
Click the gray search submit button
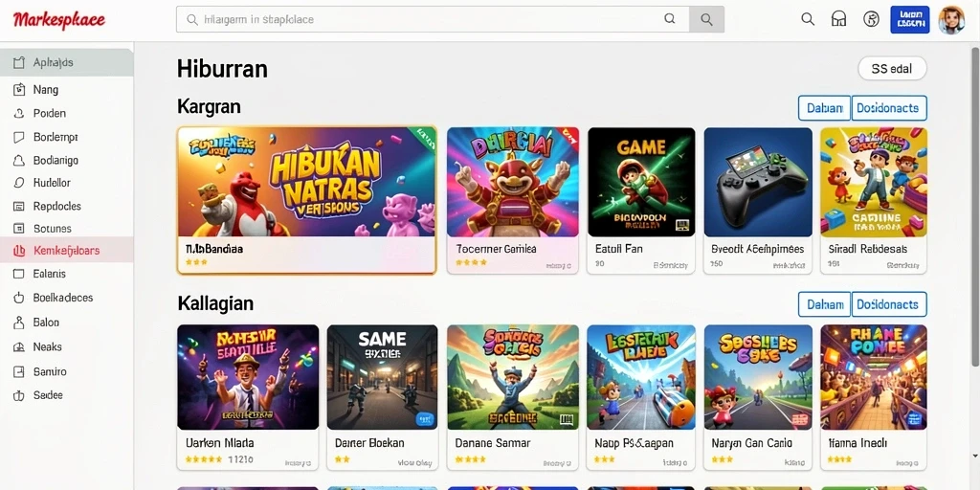point(706,19)
